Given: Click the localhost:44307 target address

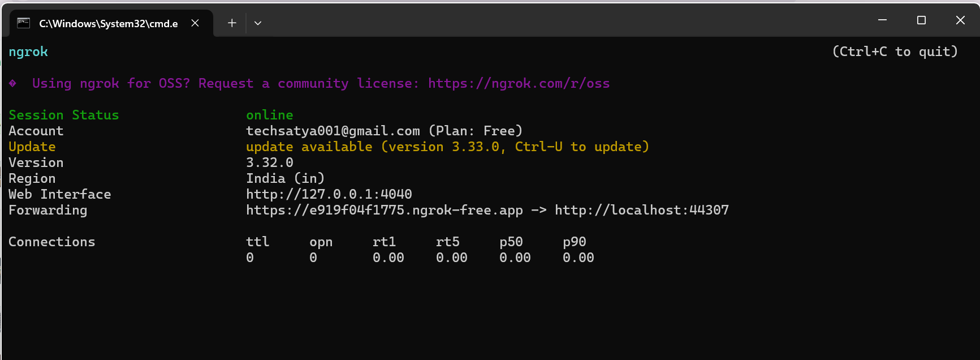Looking at the screenshot, I should [x=641, y=210].
